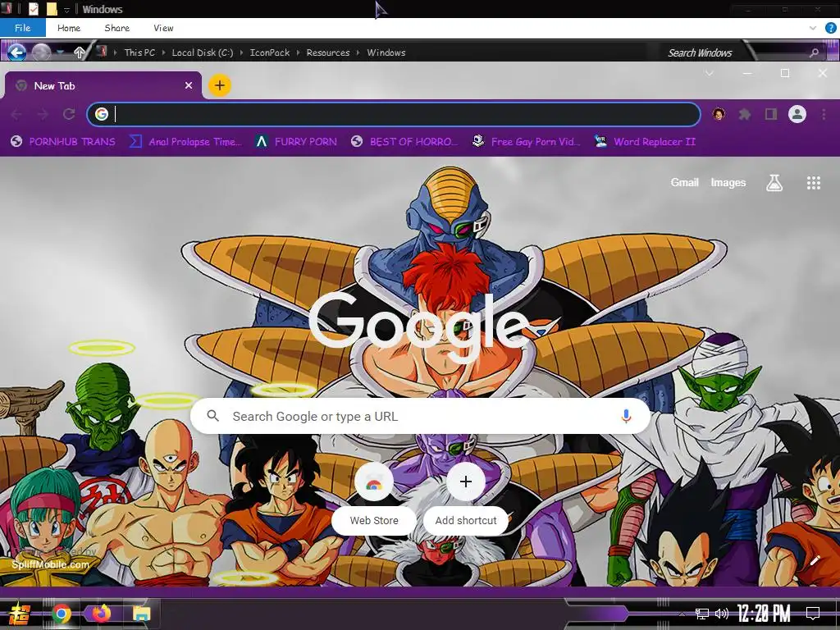Toggle Chrome side panel icon
The image size is (840, 630).
(x=771, y=114)
